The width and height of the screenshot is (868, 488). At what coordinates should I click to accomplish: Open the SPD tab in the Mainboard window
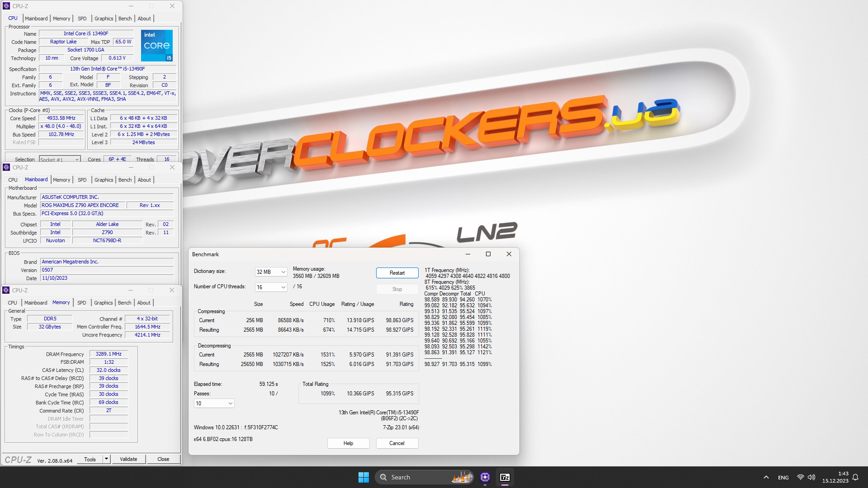(82, 179)
